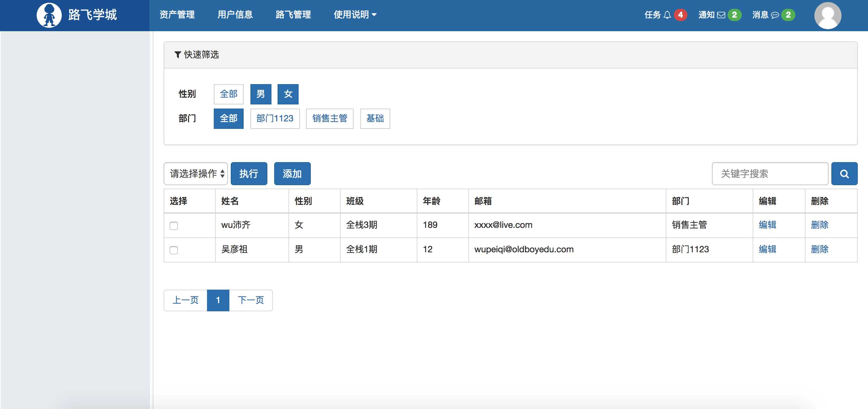Focus the 关键字搜索 input field
Viewport: 868px width, 409px height.
point(770,174)
